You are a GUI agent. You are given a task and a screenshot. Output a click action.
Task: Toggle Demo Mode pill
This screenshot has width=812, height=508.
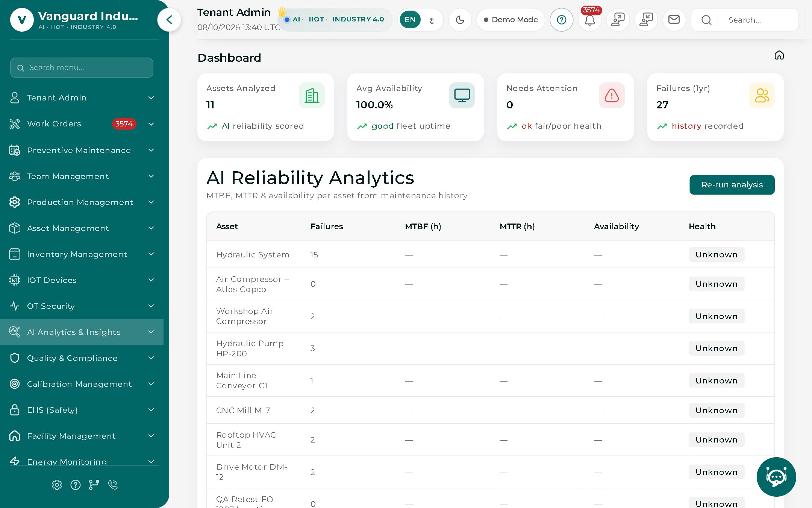click(x=511, y=20)
